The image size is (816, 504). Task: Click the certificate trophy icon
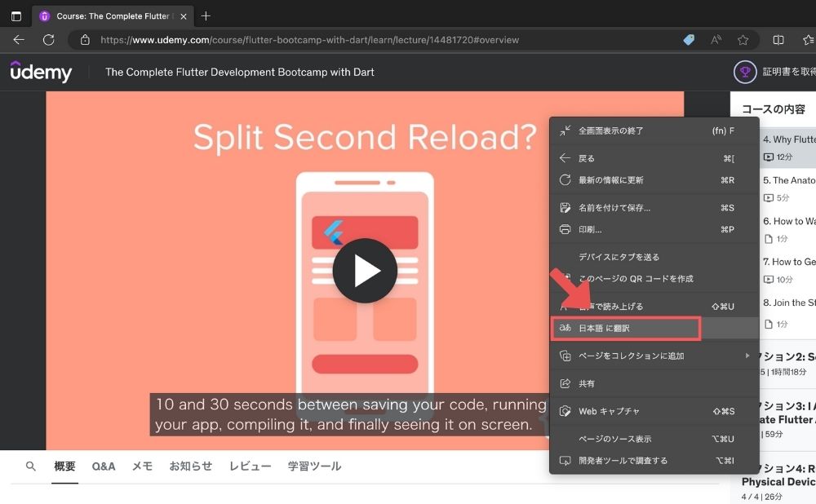click(745, 72)
